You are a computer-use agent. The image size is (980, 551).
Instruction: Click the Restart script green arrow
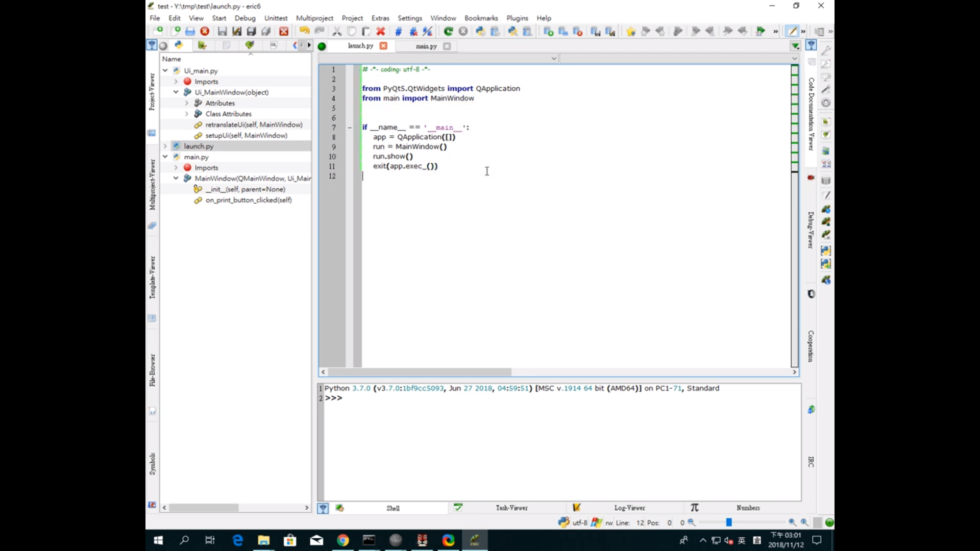pyautogui.click(x=448, y=31)
